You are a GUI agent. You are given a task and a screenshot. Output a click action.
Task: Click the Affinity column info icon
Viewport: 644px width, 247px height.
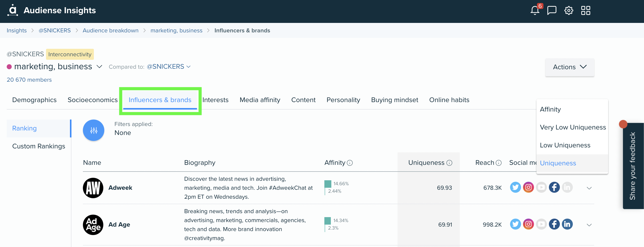tap(350, 163)
